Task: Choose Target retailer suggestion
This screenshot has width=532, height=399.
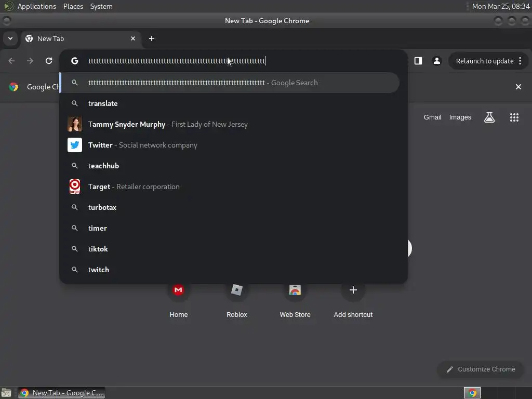Action: [x=230, y=187]
